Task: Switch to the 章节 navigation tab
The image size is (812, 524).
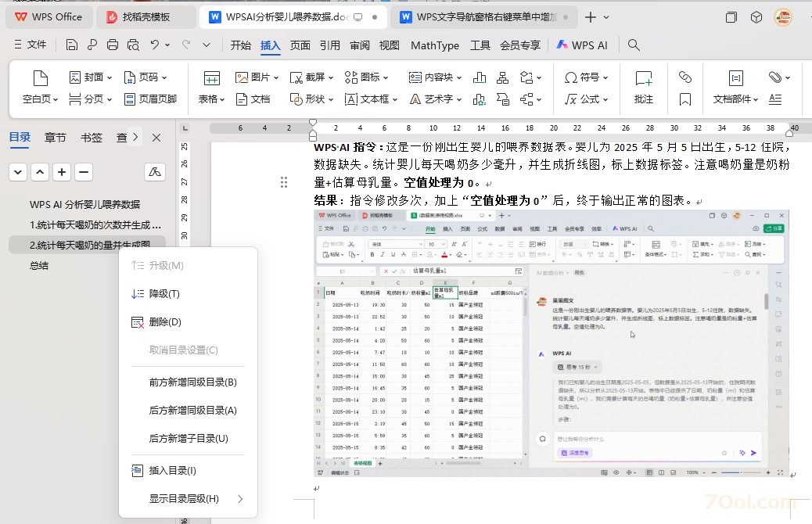Action: [55, 137]
